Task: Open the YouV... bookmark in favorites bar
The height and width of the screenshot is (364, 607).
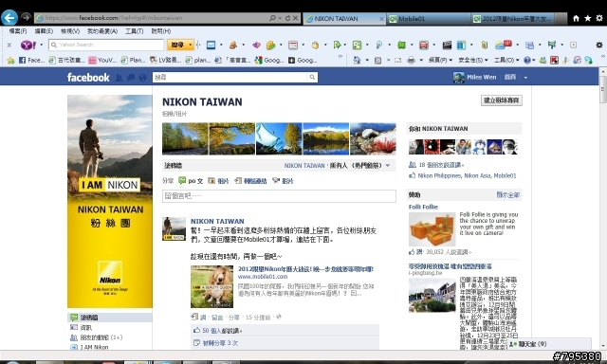Action: point(102,60)
